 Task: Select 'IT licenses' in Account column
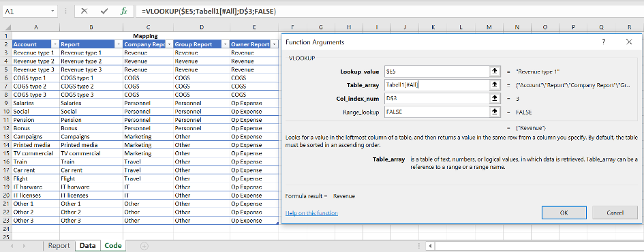pyautogui.click(x=35, y=195)
